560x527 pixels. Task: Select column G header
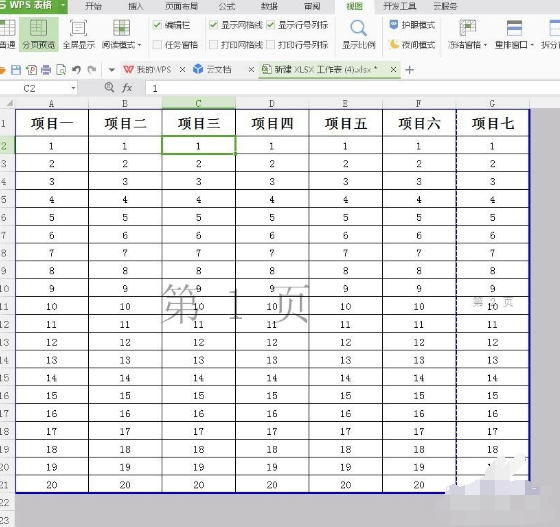click(x=492, y=104)
